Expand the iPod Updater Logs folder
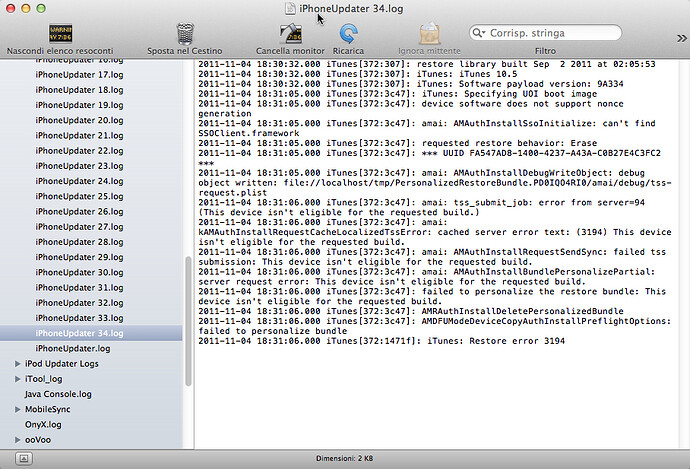690x469 pixels. coord(17,364)
